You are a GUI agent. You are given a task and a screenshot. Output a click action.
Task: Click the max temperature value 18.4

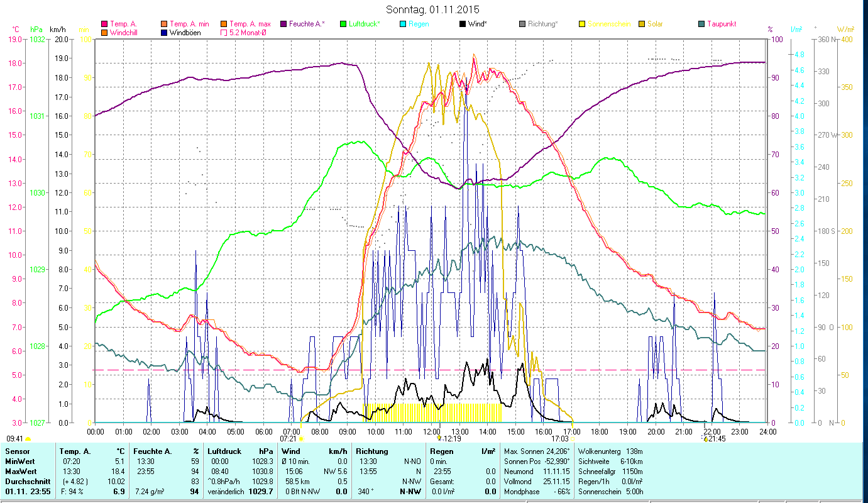click(119, 472)
